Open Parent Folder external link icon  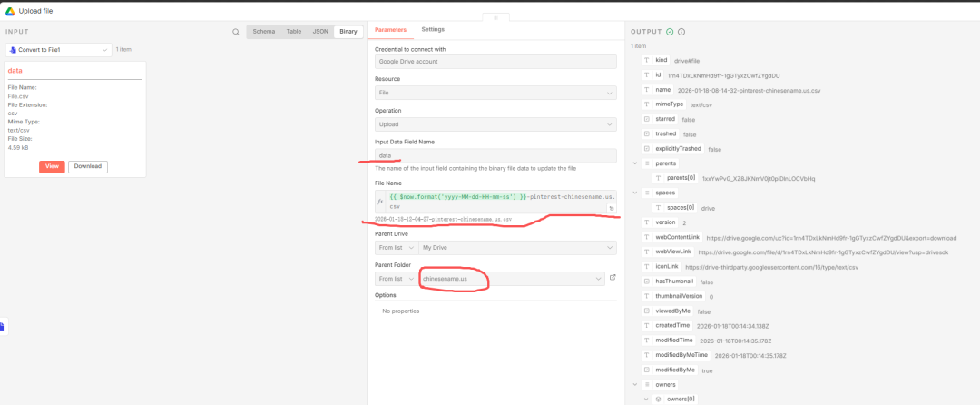612,278
